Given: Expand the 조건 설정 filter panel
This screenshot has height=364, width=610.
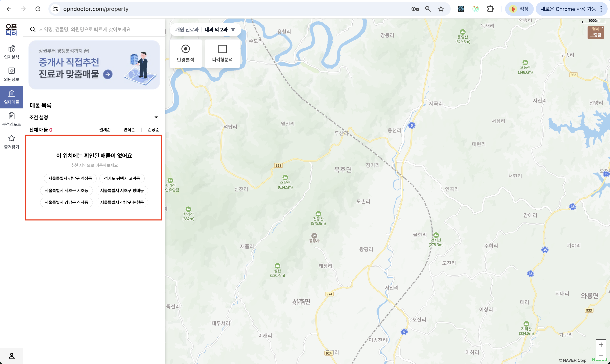Looking at the screenshot, I should (x=156, y=118).
